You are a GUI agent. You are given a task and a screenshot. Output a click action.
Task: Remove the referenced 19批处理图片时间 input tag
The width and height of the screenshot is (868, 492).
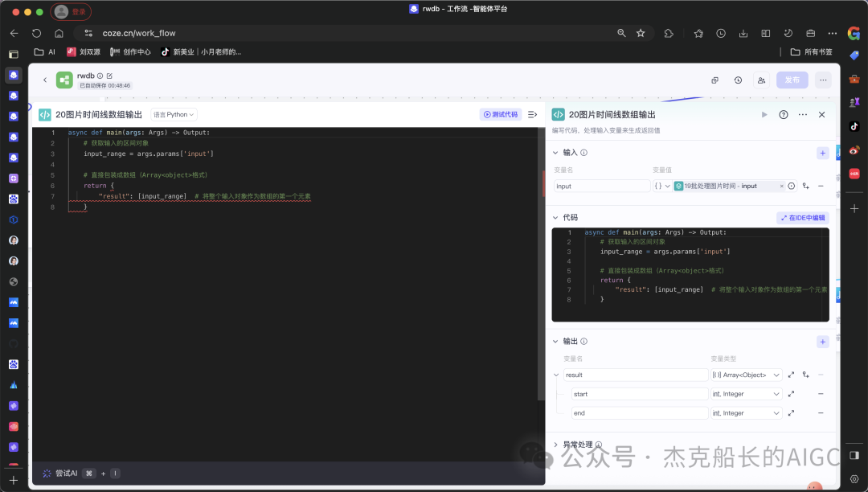coord(782,186)
